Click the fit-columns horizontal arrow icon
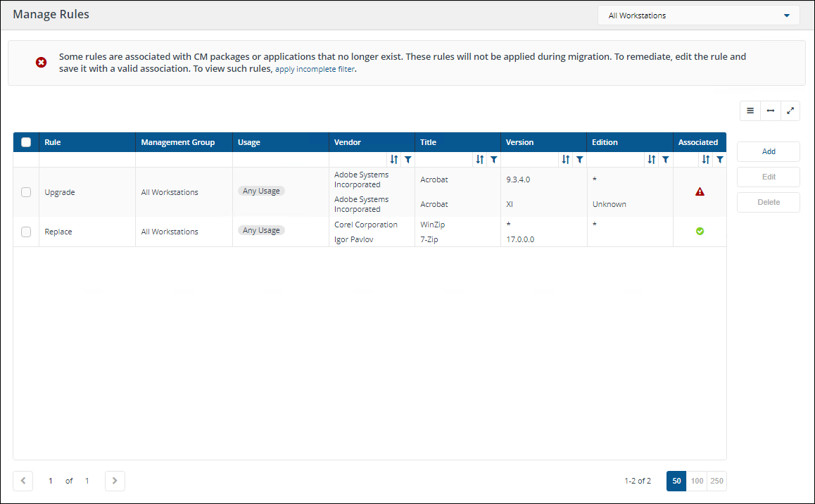 tap(771, 111)
